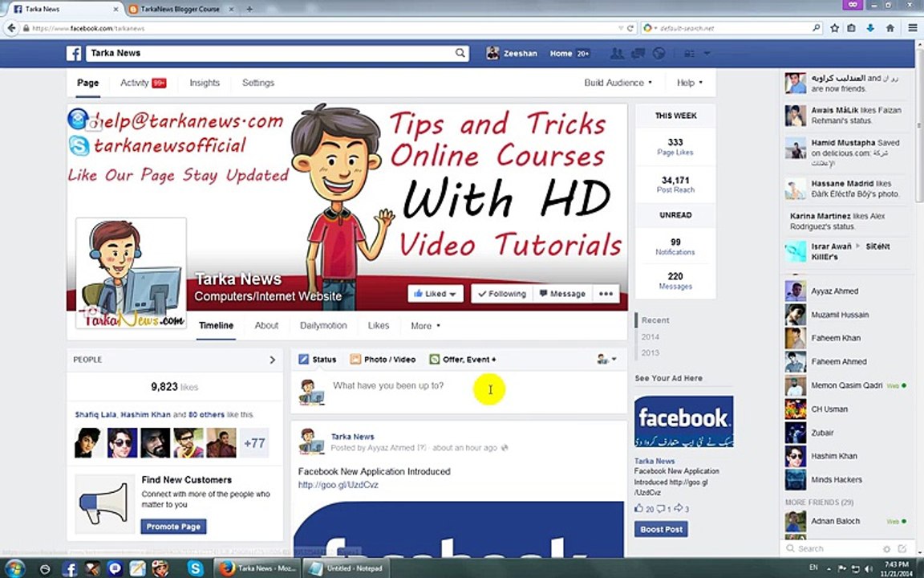This screenshot has height=578, width=924.
Task: Expand Build Audience dropdown
Action: 618,83
